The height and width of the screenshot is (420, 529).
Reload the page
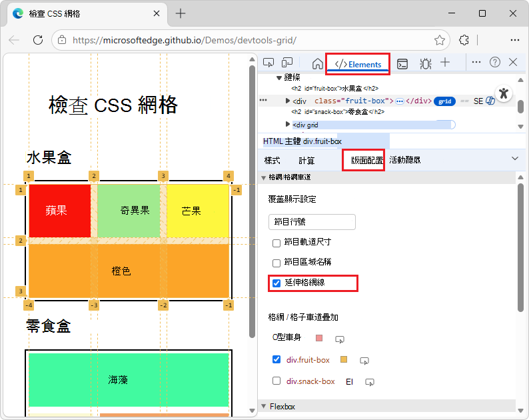[38, 40]
